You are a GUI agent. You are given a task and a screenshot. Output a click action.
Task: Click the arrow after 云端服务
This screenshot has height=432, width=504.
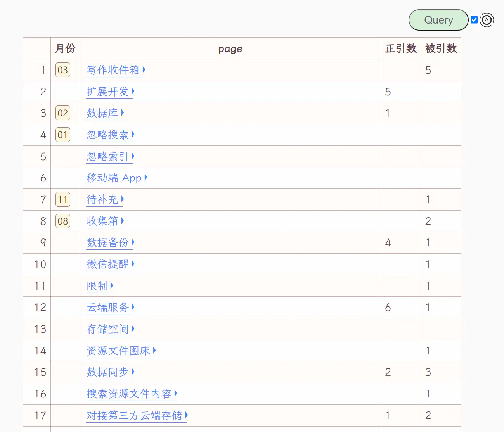point(133,307)
